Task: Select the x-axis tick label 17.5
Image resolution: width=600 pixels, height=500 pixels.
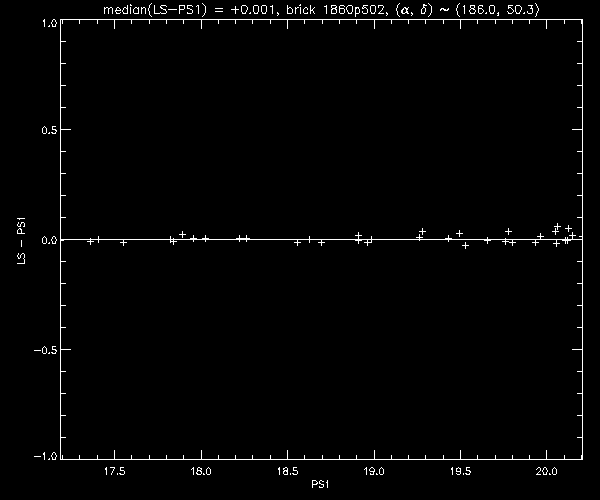Action: tap(114, 471)
